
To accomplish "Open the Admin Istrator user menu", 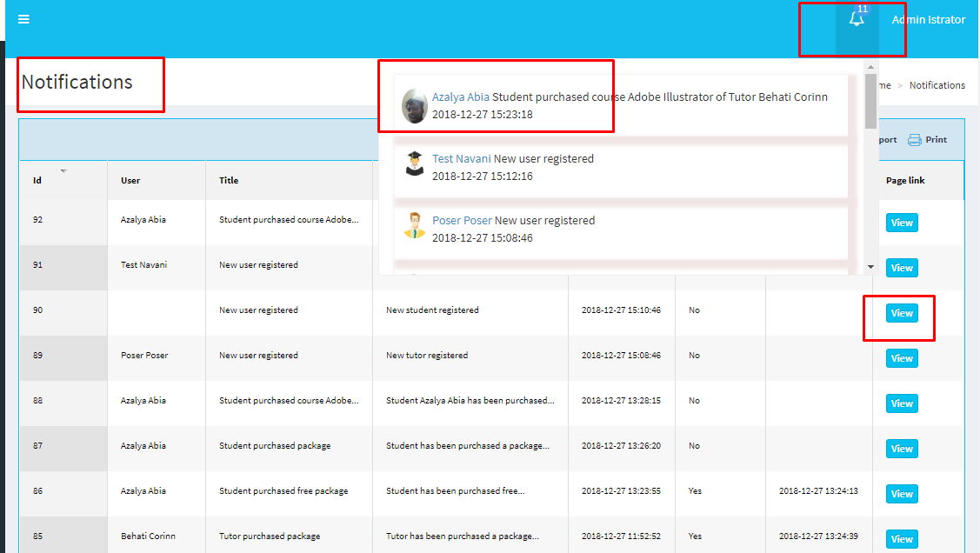I will pyautogui.click(x=928, y=19).
